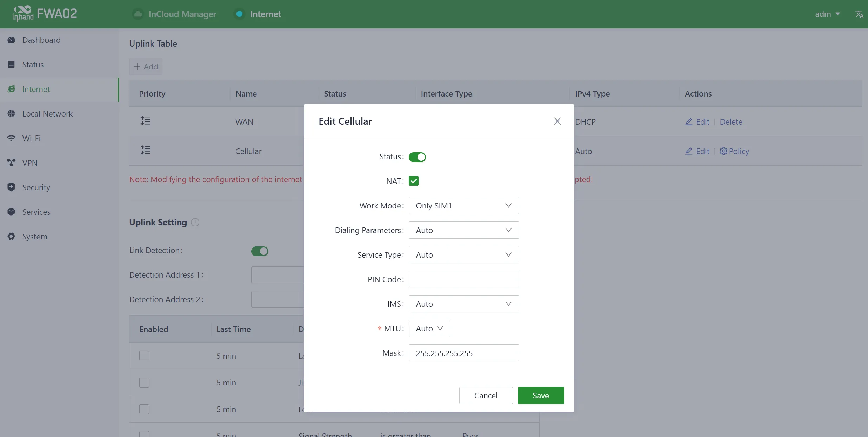This screenshot has height=437, width=868.
Task: Click the System gear icon
Action: [x=11, y=236]
